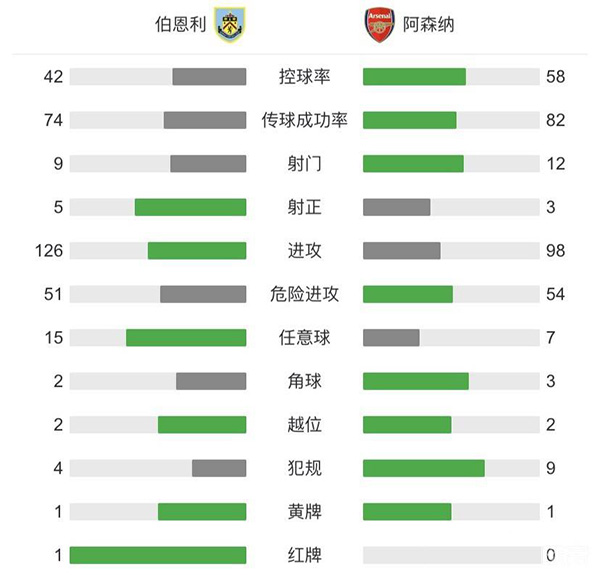Click Arsenal's 82 pass success value
The image size is (600, 575).
(556, 120)
